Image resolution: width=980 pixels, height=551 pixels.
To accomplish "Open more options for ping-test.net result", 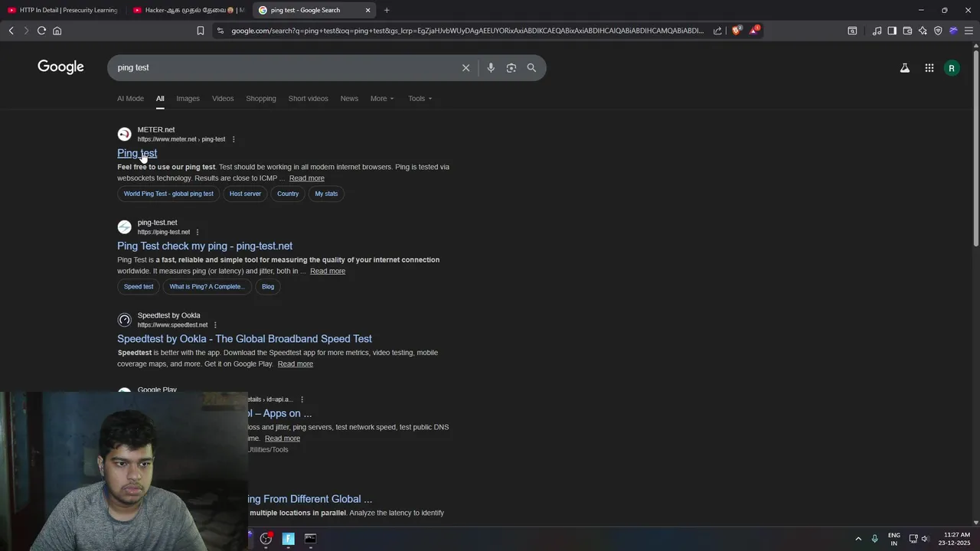I will pyautogui.click(x=198, y=232).
